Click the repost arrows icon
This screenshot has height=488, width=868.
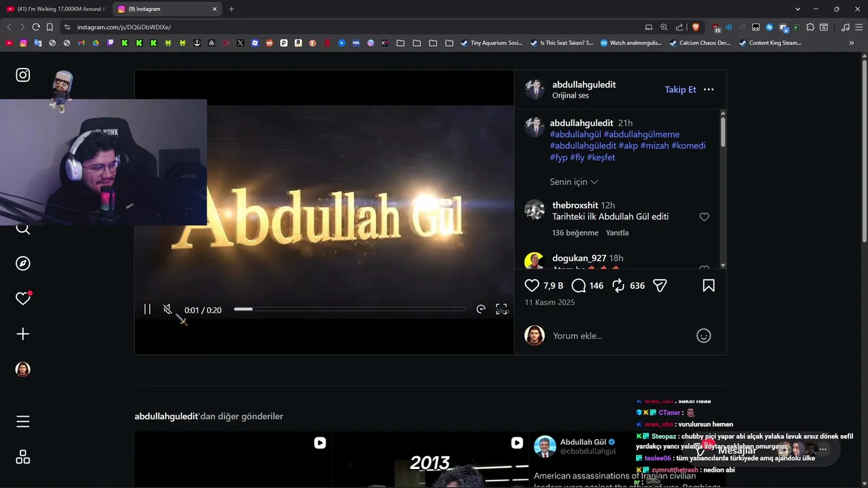[618, 286]
